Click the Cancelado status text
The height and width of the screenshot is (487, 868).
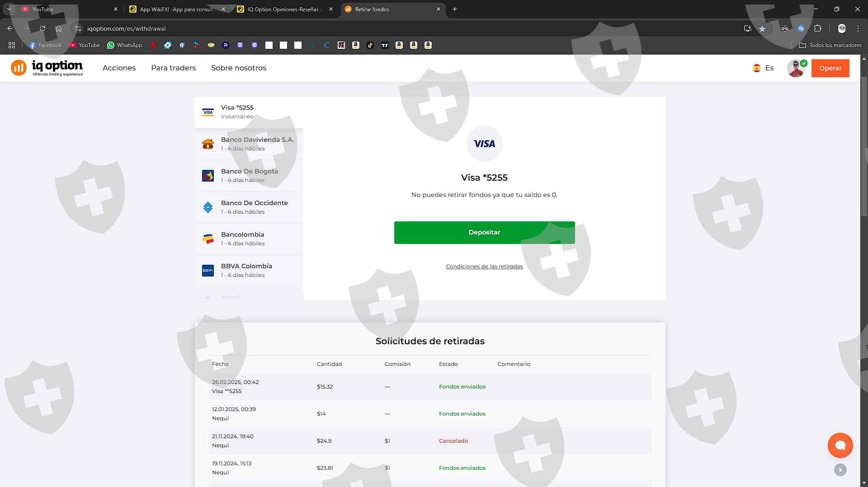pos(453,441)
